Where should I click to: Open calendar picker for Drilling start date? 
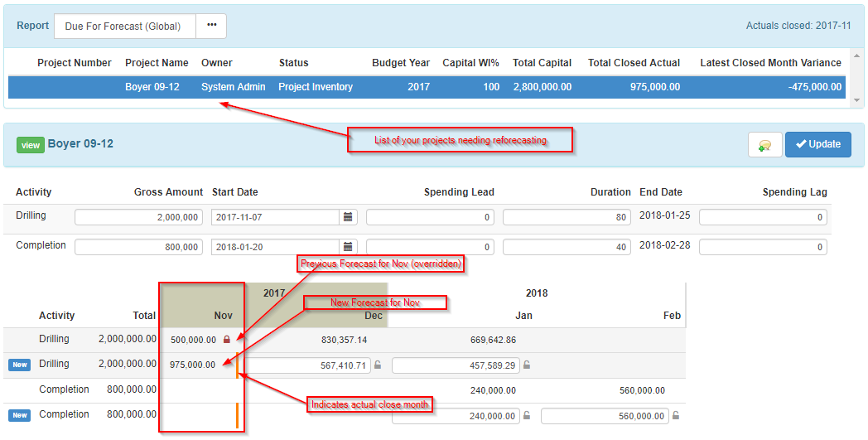pos(349,217)
